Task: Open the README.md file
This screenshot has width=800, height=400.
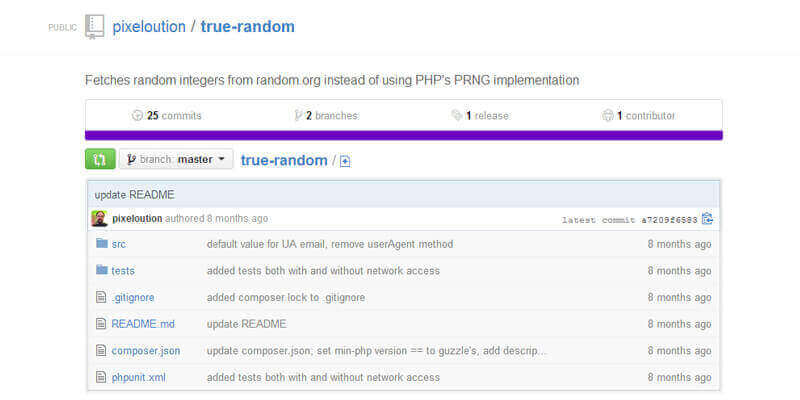Action: [x=143, y=324]
